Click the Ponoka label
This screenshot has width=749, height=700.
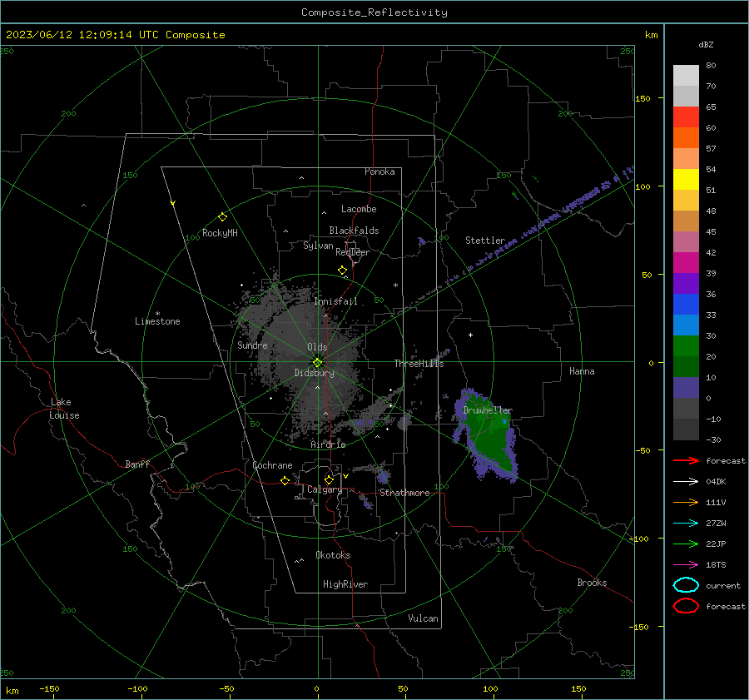379,171
